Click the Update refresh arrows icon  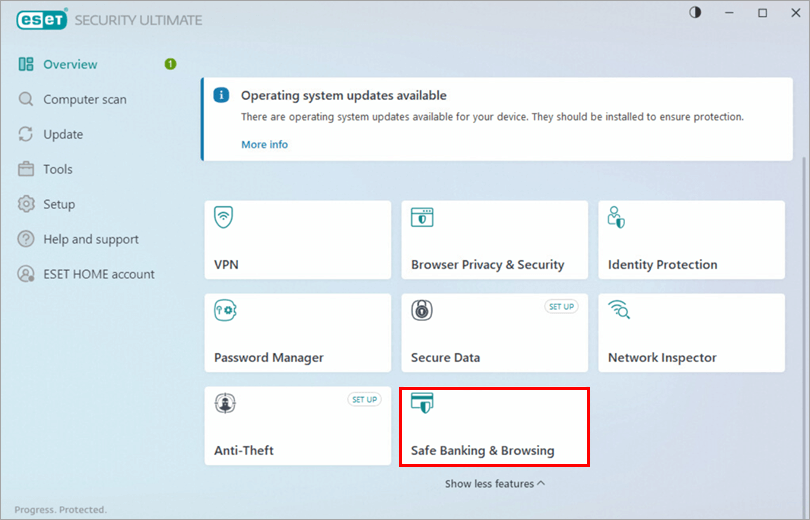[26, 134]
